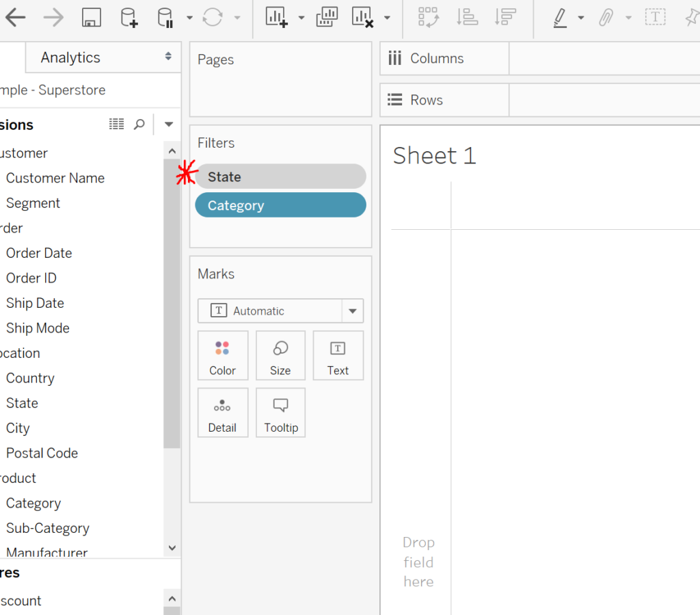Add a new data source
Viewport: 700px width, 615px height.
[x=129, y=18]
